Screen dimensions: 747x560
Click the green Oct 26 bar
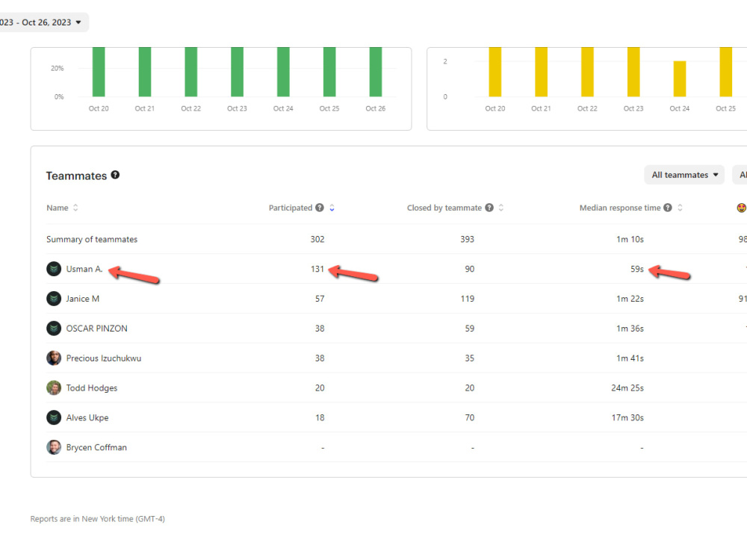(376, 72)
